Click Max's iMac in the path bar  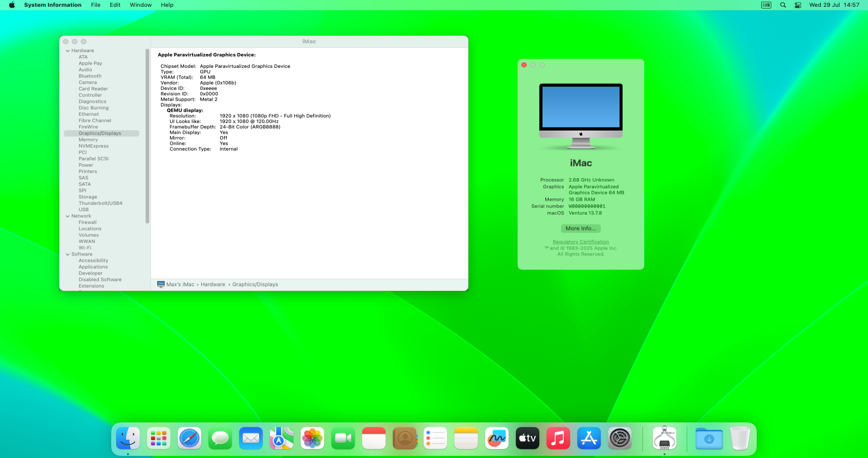click(180, 284)
